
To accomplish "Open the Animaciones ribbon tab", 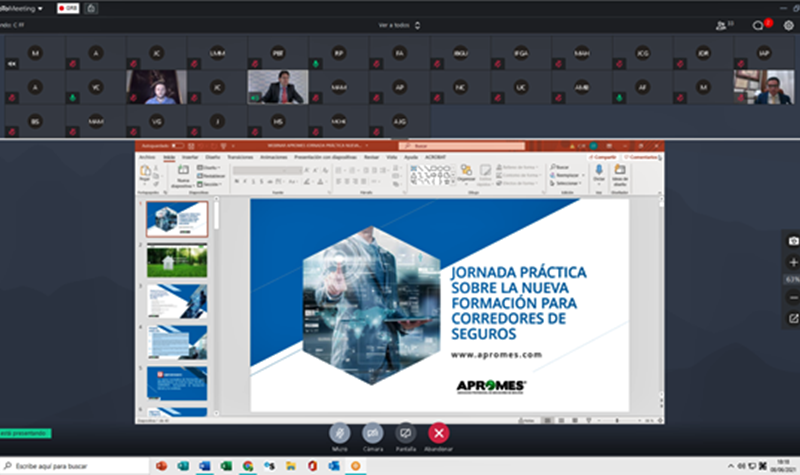I will 274,157.
